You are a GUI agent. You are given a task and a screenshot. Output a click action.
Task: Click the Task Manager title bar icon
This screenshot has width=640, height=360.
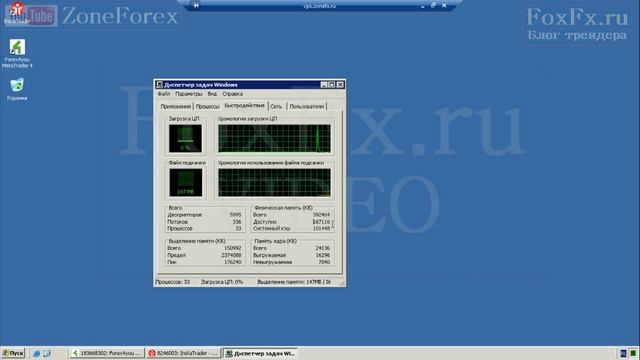159,85
